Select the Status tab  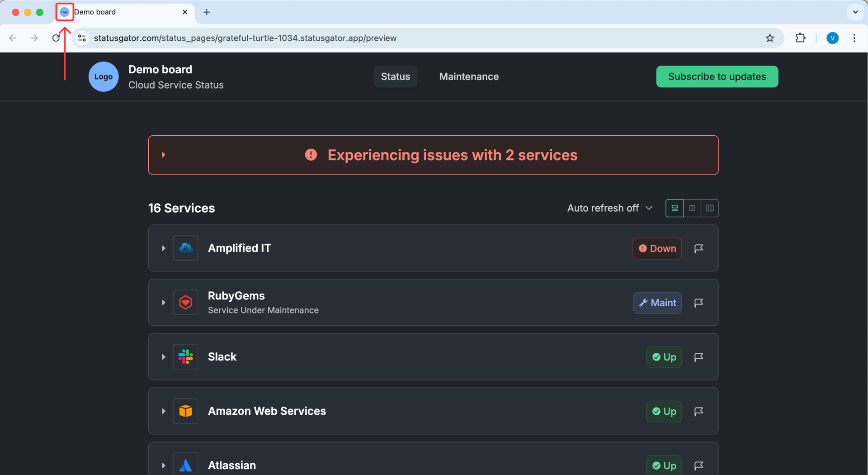pos(396,76)
